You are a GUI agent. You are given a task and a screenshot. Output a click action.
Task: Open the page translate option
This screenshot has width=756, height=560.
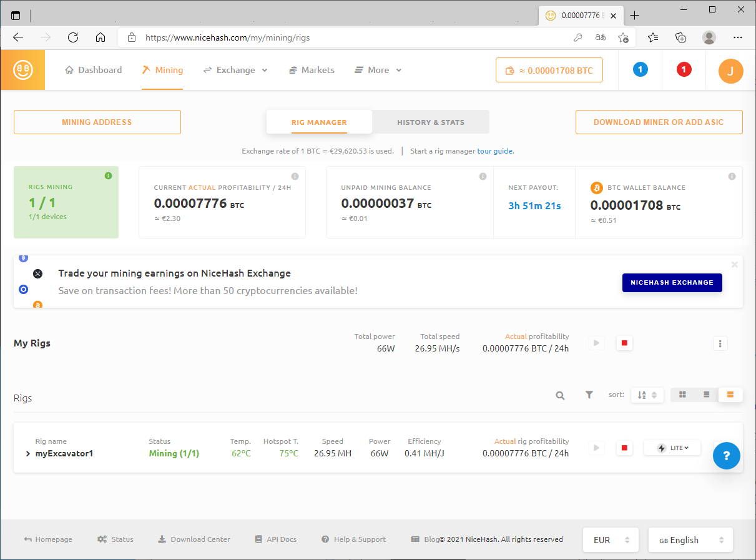click(x=601, y=37)
